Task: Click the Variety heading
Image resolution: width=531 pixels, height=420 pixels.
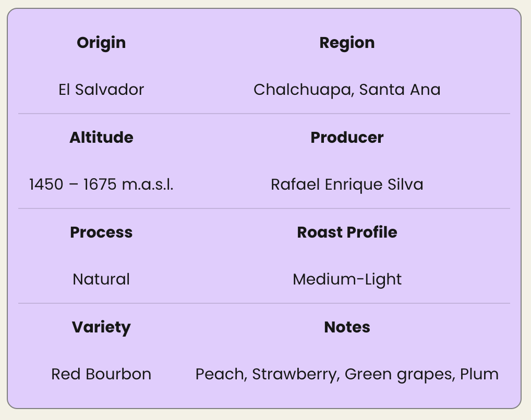Action: click(x=101, y=327)
